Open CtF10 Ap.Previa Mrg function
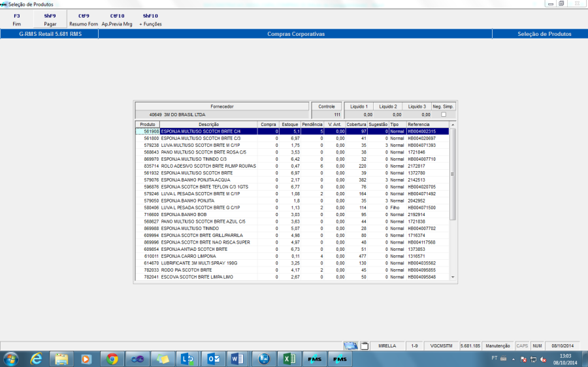The height and width of the screenshot is (367, 588). click(117, 20)
